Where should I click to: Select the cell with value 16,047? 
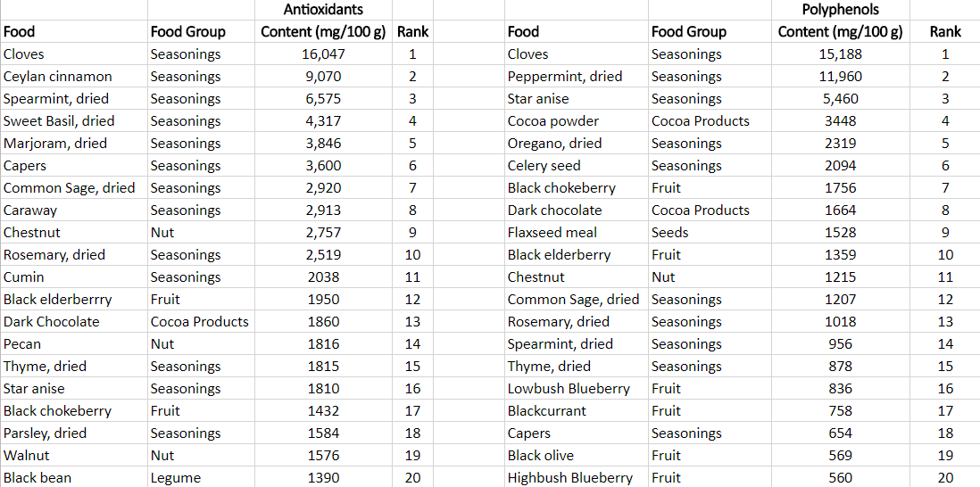pos(324,54)
